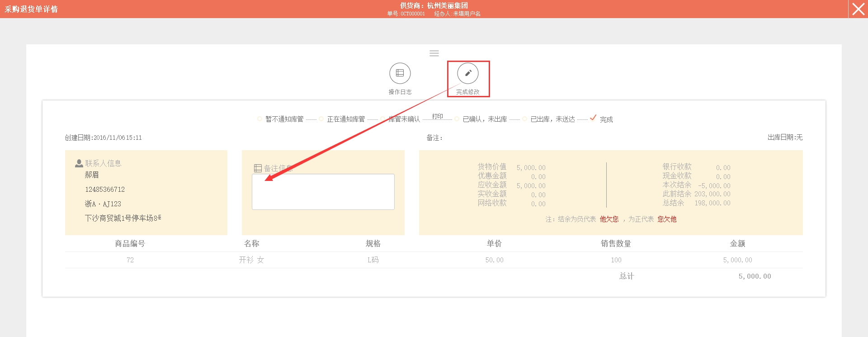The image size is (868, 337).
Task: Select the 已出库，未送达 status circle
Action: [524, 119]
